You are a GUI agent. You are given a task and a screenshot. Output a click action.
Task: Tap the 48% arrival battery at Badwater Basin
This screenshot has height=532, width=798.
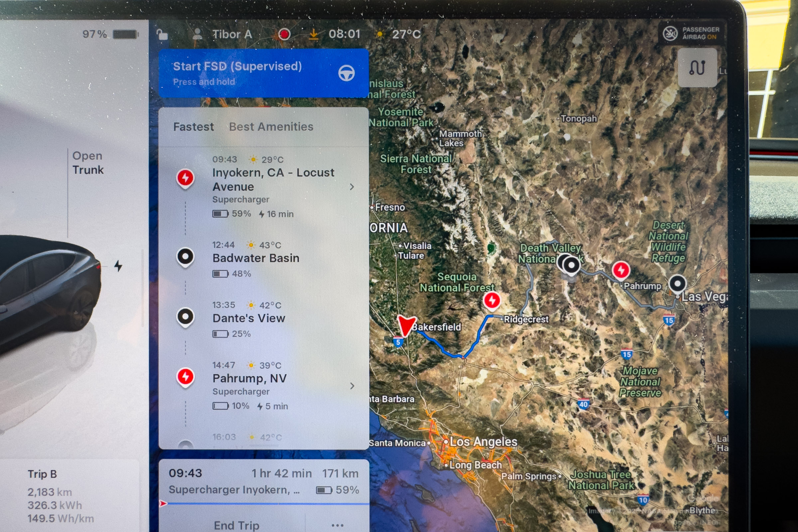point(232,274)
